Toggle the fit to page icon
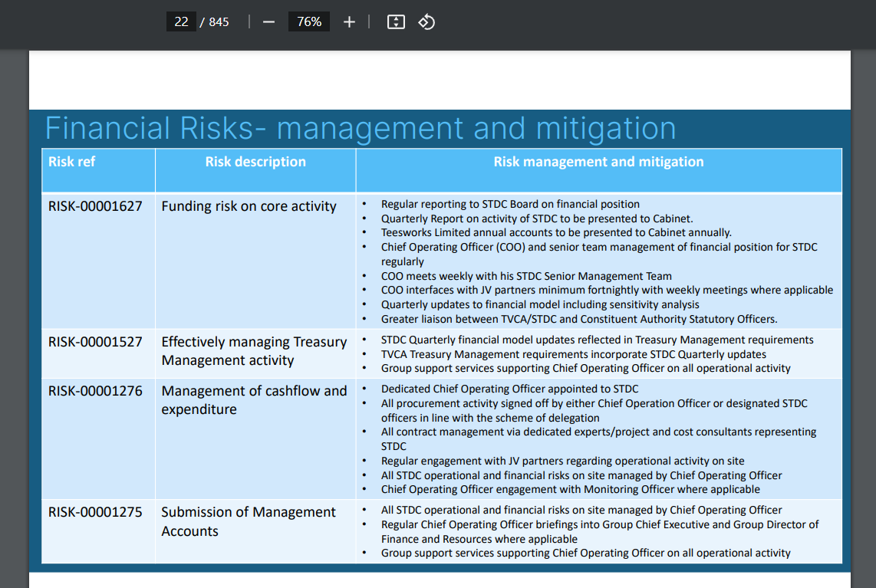This screenshot has width=876, height=588. click(396, 22)
